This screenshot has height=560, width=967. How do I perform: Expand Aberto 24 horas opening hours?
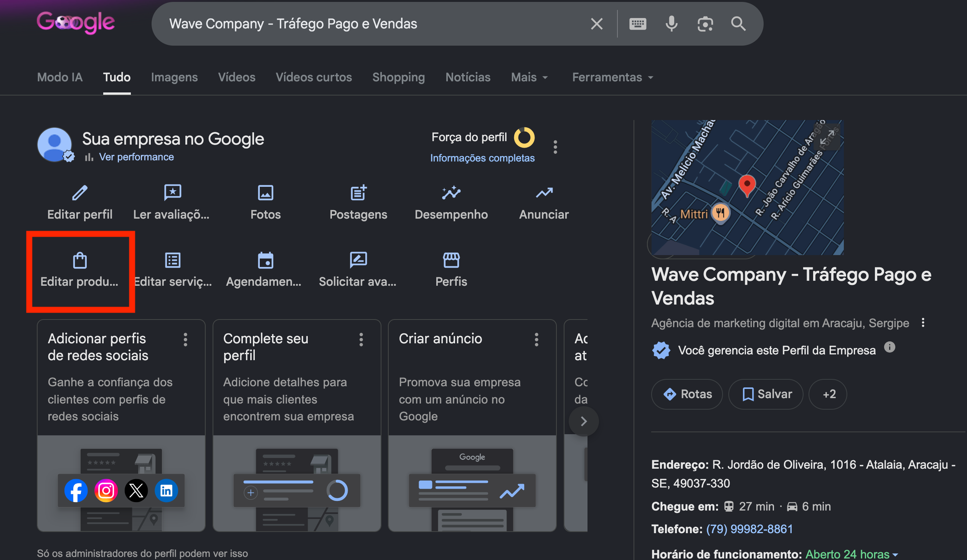pyautogui.click(x=852, y=554)
